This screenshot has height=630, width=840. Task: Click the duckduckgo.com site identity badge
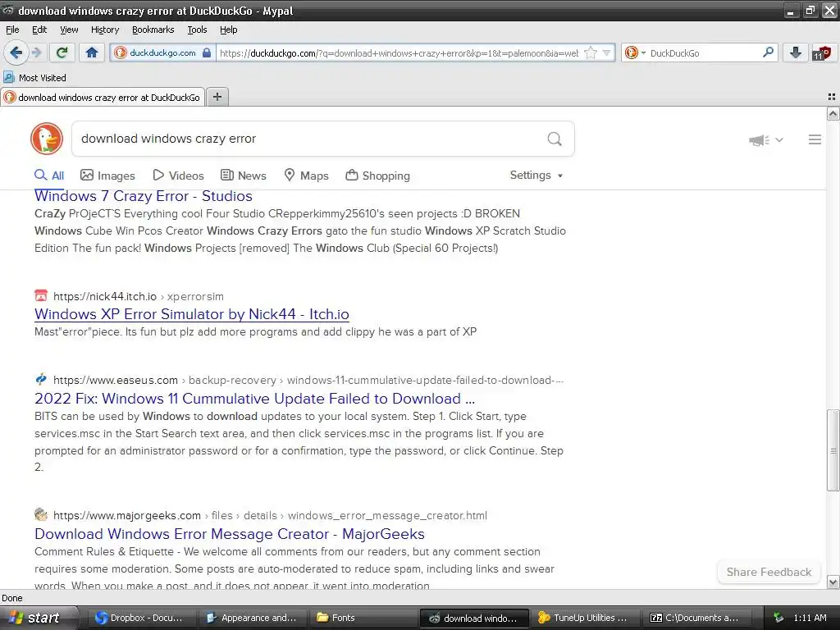[163, 53]
